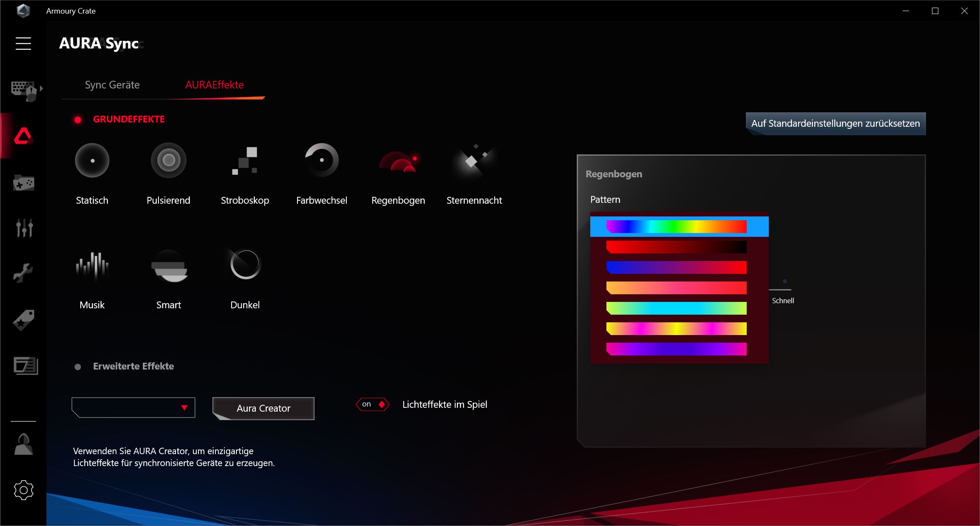The width and height of the screenshot is (980, 526).
Task: Choose the yellow-magenta repeating gradient pattern
Action: point(676,329)
